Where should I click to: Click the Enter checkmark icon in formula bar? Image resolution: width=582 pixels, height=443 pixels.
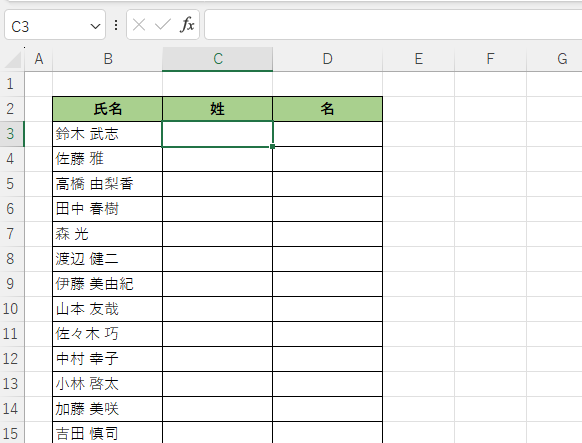(x=163, y=25)
